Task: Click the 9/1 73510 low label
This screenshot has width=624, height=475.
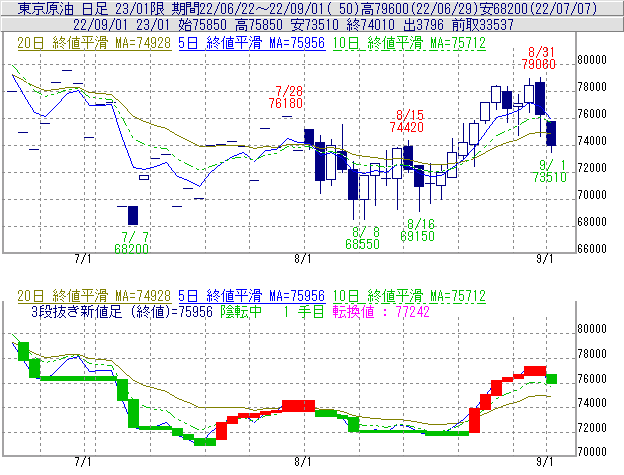Action: 550,171
